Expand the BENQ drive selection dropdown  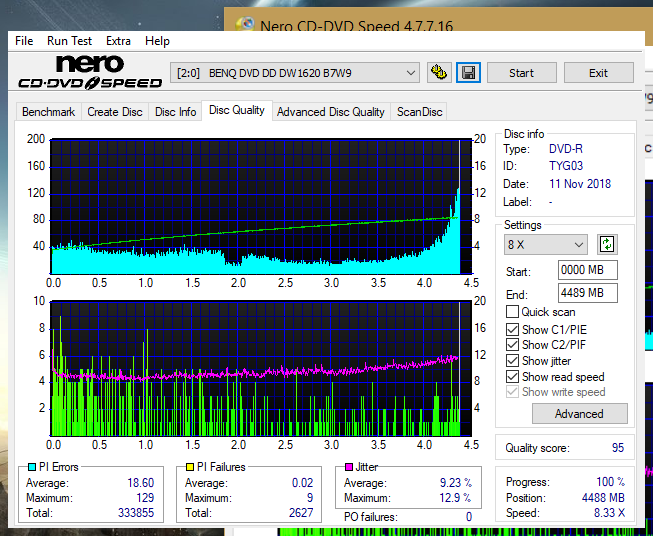point(294,73)
